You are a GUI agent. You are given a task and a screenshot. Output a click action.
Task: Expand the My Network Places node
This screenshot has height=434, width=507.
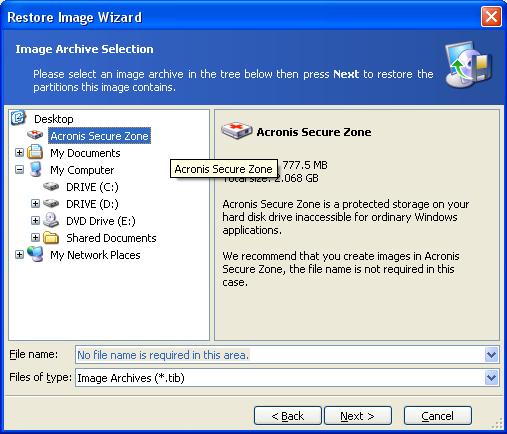[x=19, y=255]
